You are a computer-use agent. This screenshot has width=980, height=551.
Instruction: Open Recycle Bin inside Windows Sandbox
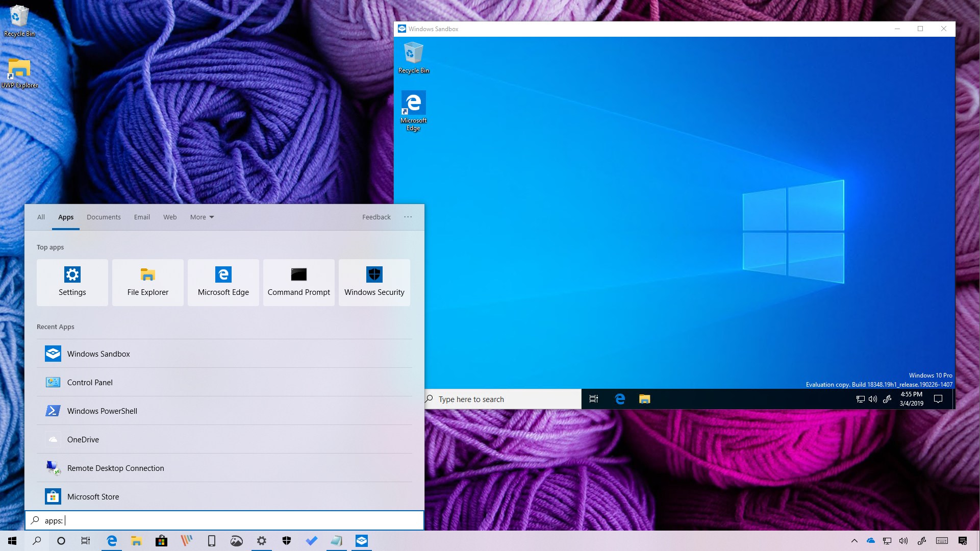[413, 58]
